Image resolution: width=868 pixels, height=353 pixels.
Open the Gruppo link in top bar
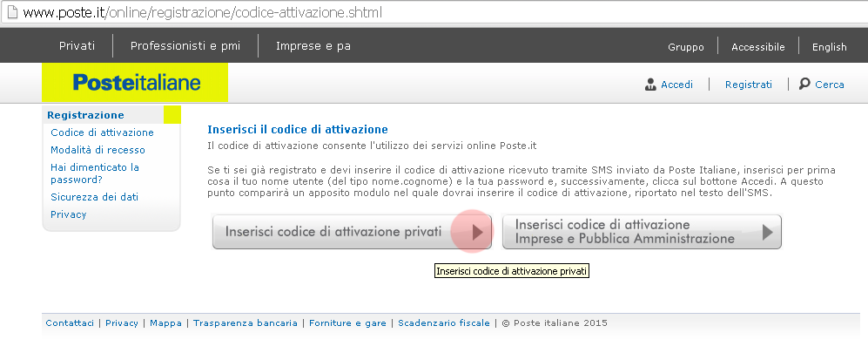point(686,47)
